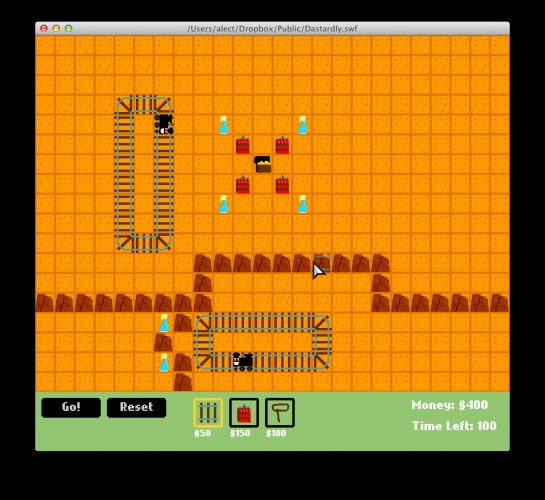
Task: Click the damsel at bottom-left of the dynamite square
Action: coord(223,204)
